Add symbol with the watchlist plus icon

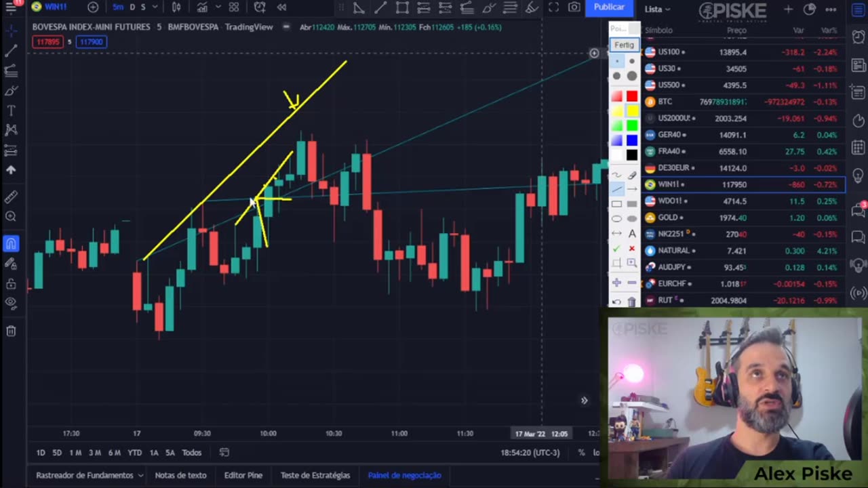tap(788, 9)
